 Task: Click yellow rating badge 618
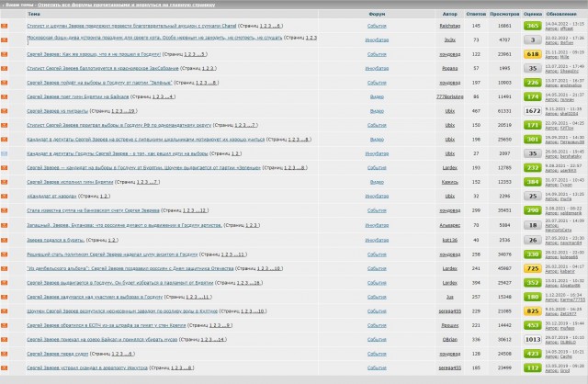coord(533,54)
